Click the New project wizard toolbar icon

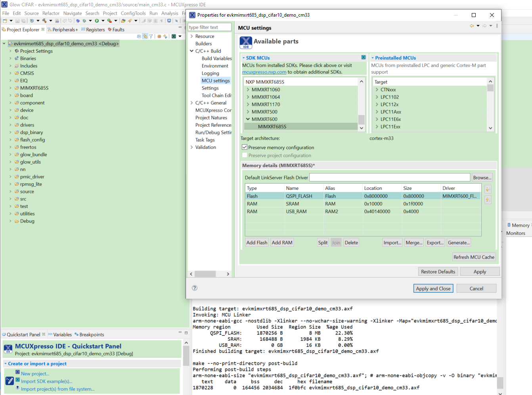tap(5, 21)
